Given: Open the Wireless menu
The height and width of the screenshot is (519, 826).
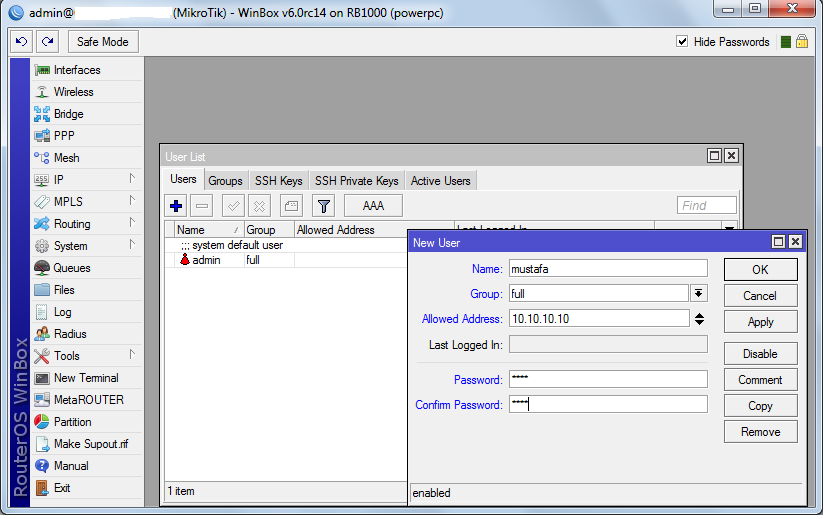Looking at the screenshot, I should tap(87, 92).
